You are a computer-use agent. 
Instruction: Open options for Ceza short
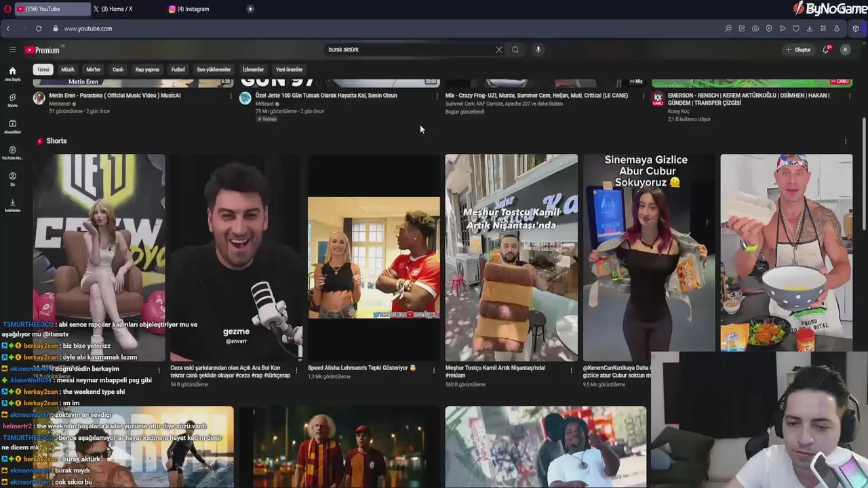pos(296,371)
